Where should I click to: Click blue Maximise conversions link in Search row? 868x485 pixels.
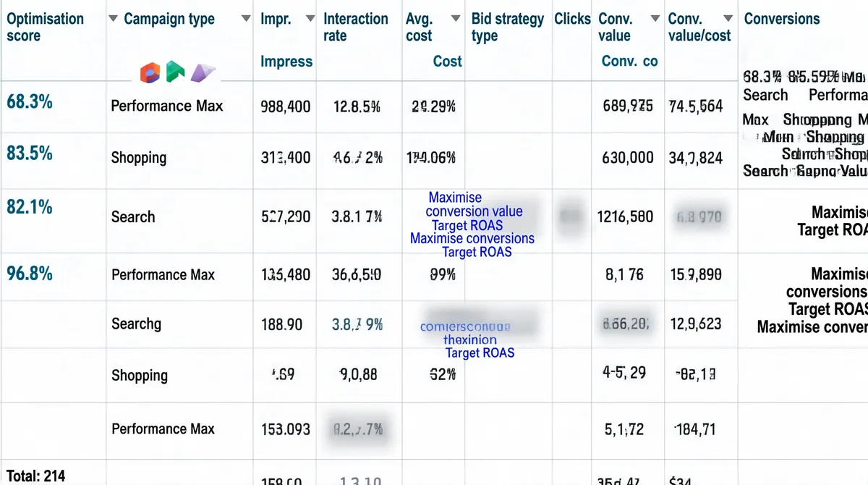(472, 238)
